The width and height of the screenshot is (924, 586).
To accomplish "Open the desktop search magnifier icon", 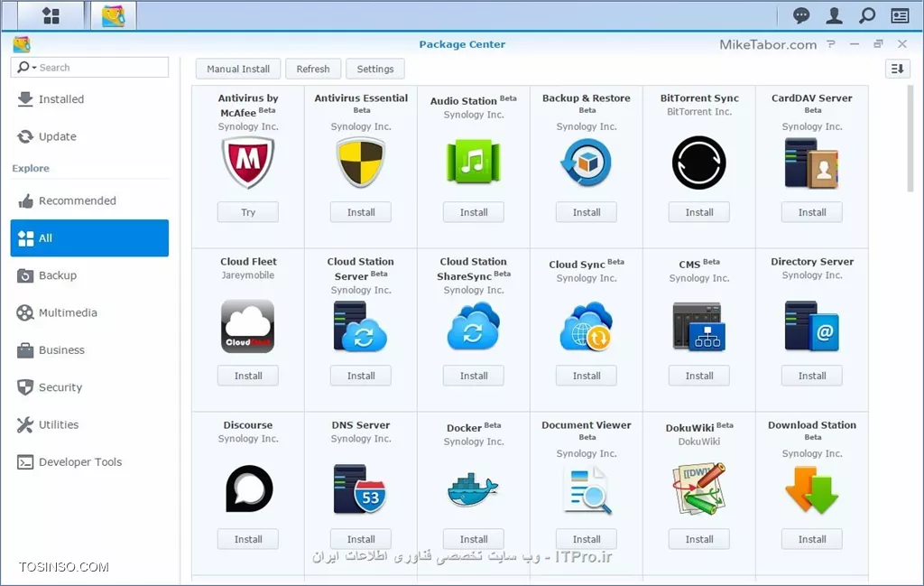I will point(867,15).
